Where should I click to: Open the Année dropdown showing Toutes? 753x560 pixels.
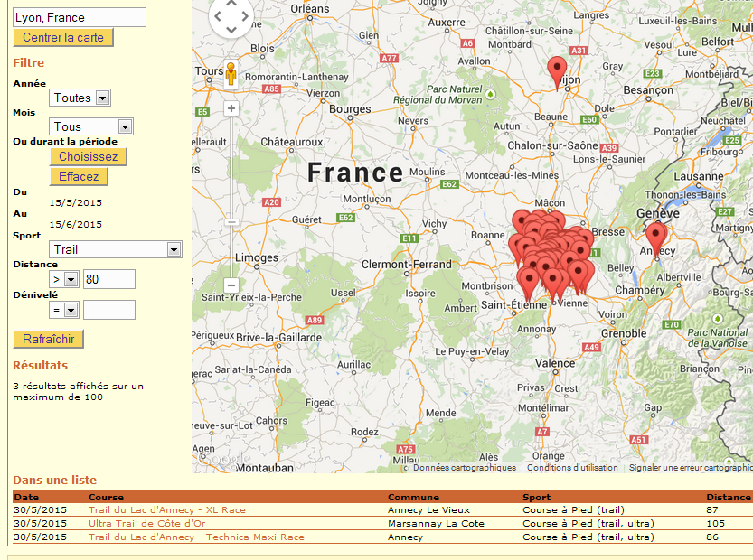pos(80,98)
